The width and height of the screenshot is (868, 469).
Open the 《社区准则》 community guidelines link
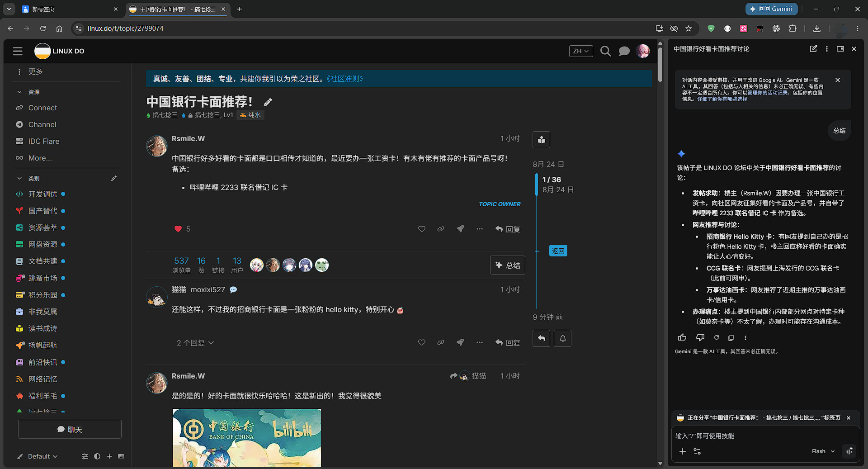point(344,79)
